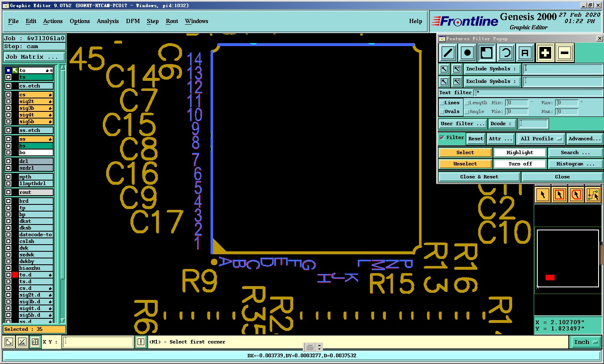Click the keyboard icon above status bar
604x364 pixels.
310,347
